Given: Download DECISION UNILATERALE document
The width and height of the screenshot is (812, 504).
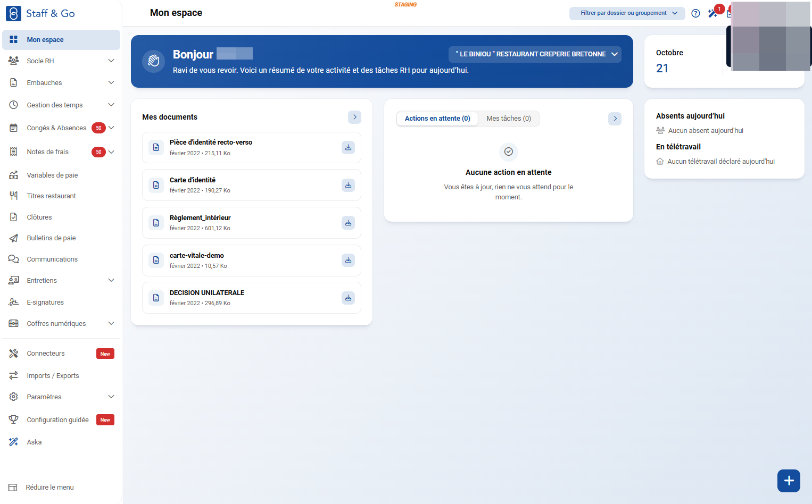Looking at the screenshot, I should pos(348,298).
